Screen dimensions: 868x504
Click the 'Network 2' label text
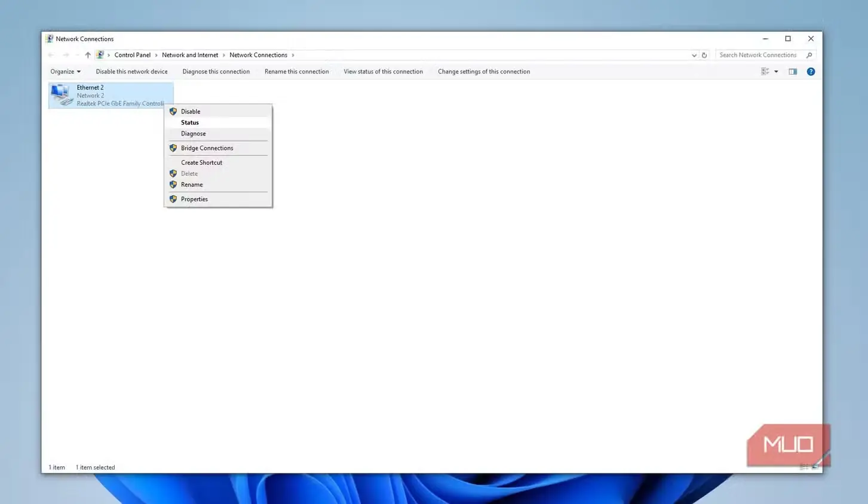tap(90, 96)
